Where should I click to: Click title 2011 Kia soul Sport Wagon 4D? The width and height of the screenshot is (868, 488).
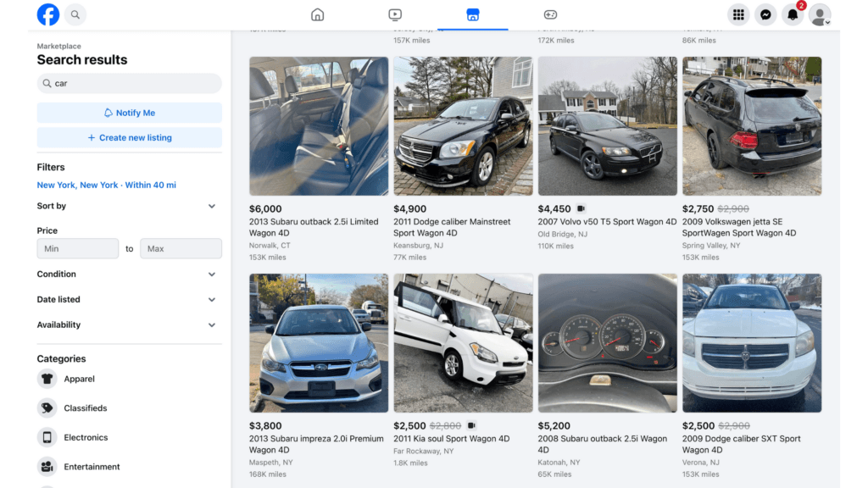click(452, 439)
